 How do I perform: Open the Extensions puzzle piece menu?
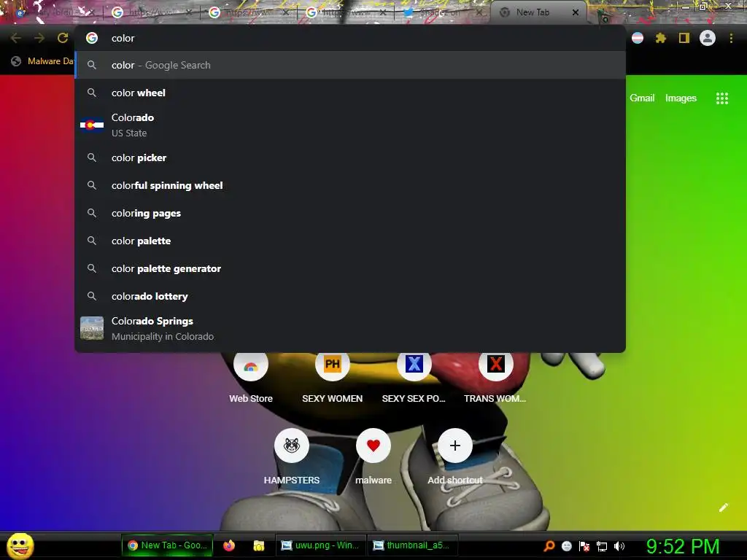click(x=661, y=38)
